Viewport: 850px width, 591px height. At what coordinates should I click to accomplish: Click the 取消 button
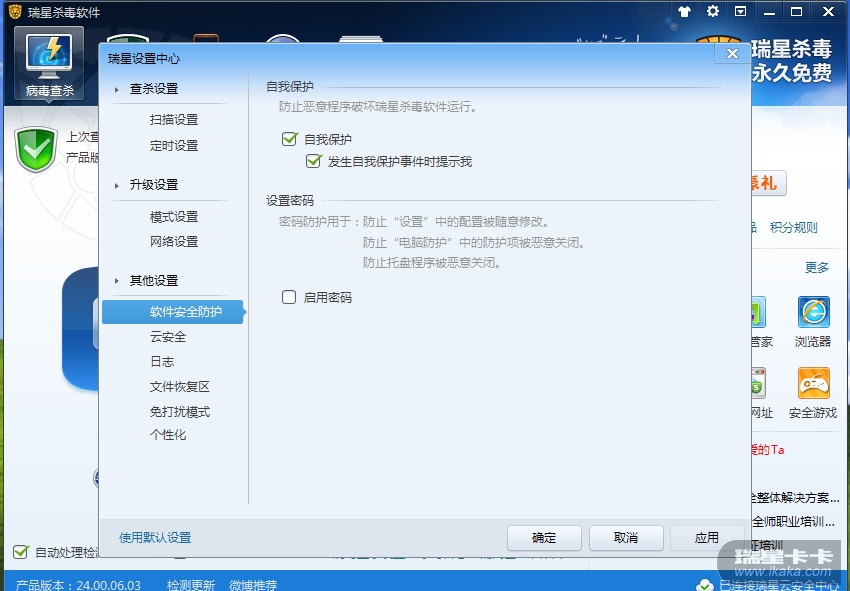click(626, 538)
